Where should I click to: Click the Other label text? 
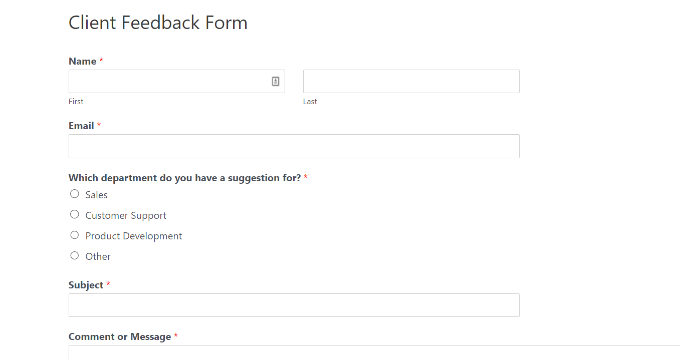(98, 257)
